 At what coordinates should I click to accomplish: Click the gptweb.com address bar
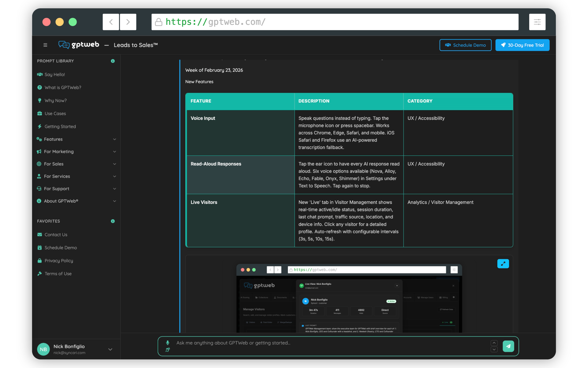point(335,22)
